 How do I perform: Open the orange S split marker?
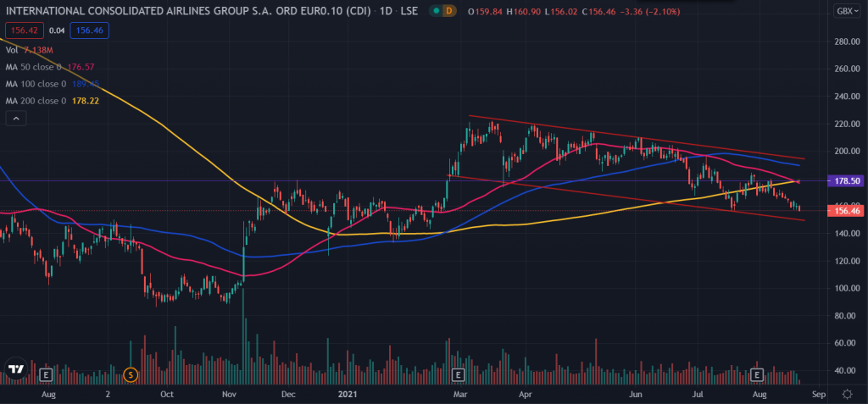(130, 374)
